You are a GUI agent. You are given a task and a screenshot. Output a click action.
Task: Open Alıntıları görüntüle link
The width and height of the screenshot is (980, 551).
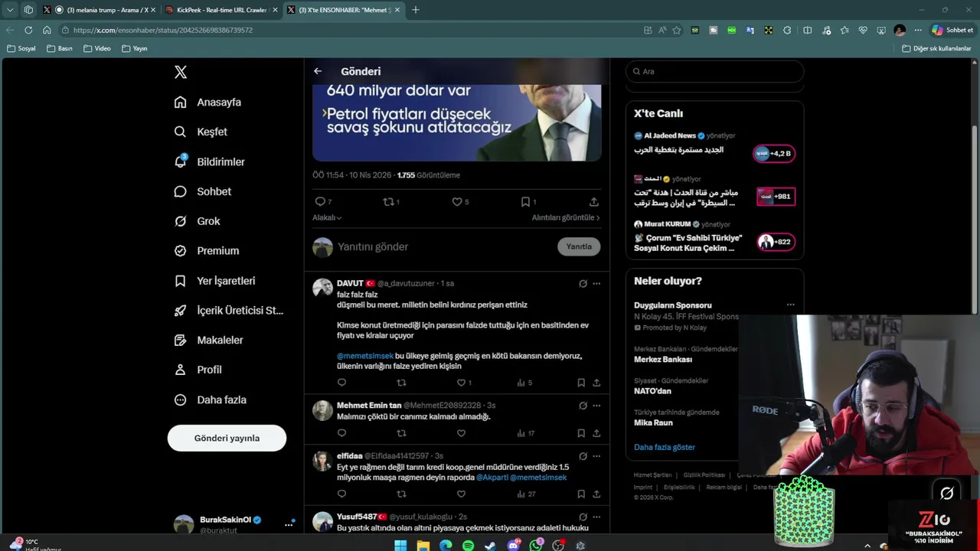[x=566, y=217]
